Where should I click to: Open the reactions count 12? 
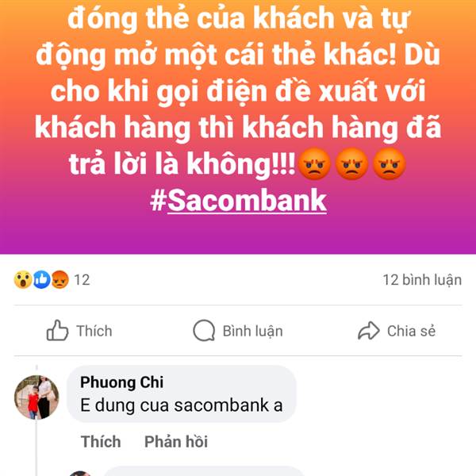[82, 280]
